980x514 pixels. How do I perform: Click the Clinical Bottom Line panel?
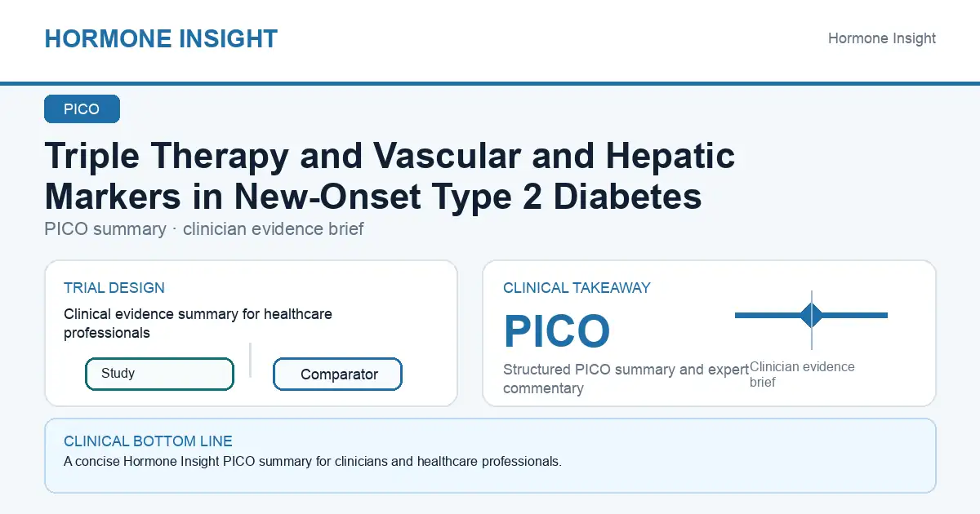(x=490, y=456)
